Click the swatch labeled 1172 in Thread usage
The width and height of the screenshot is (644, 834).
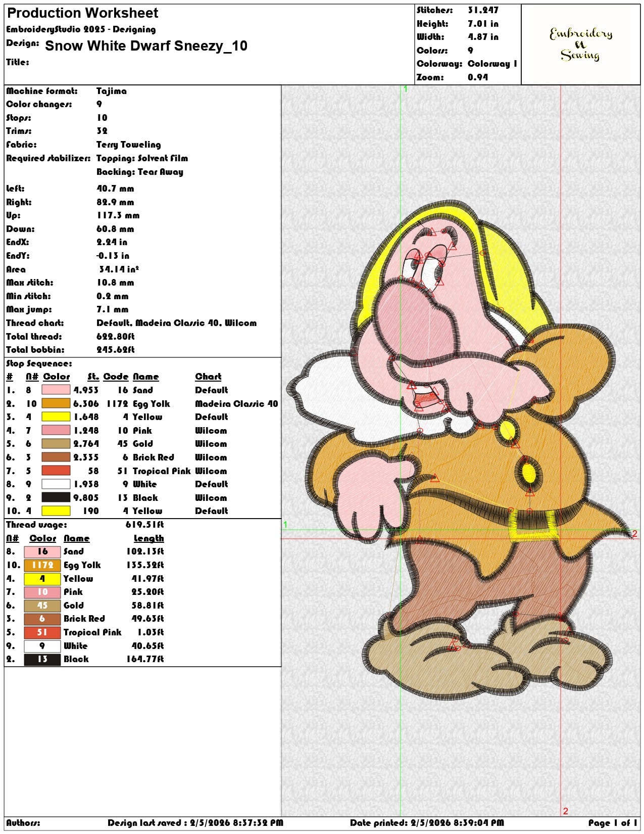(x=42, y=565)
